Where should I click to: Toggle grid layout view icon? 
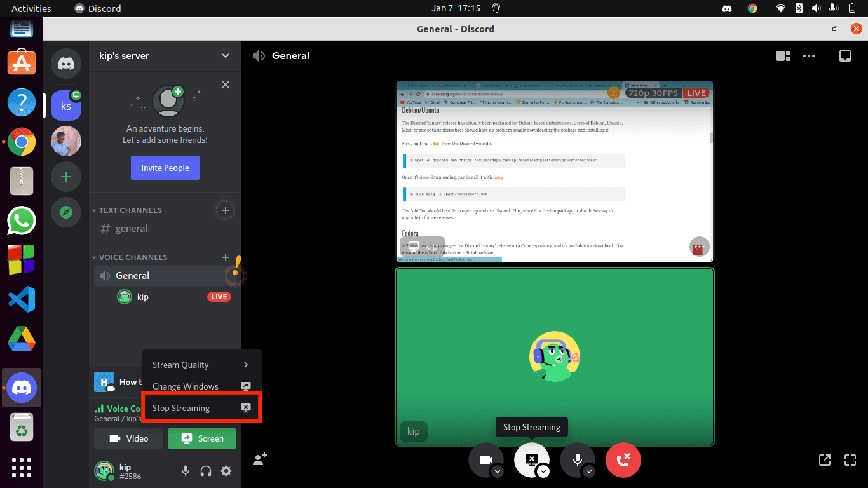pyautogui.click(x=783, y=56)
